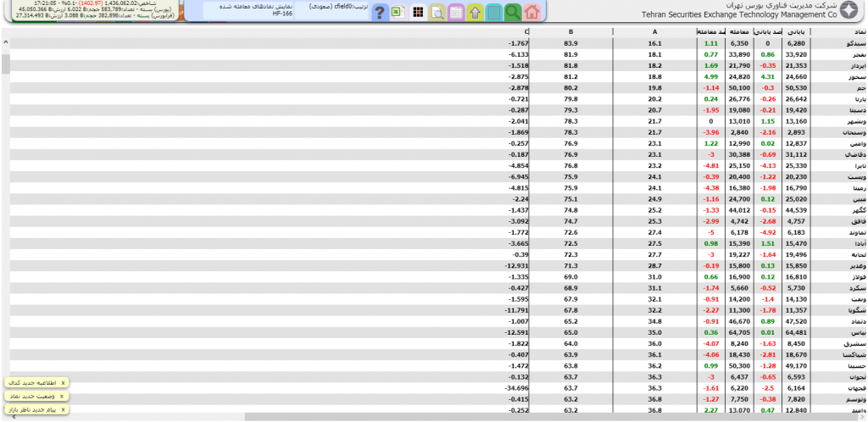Open the colored grid settings icon

tap(418, 12)
